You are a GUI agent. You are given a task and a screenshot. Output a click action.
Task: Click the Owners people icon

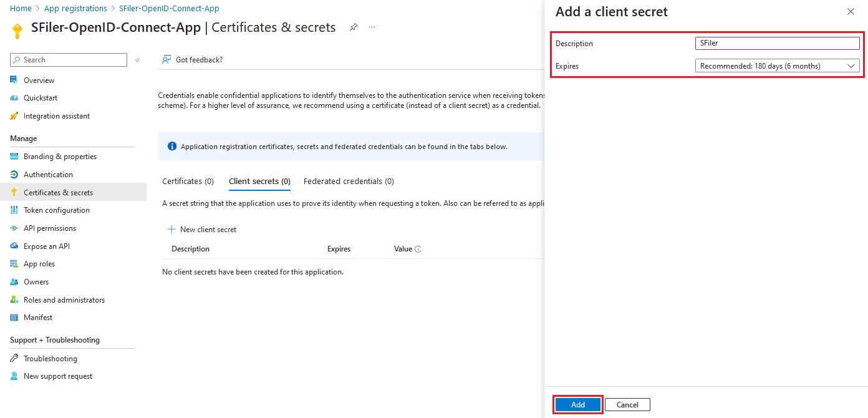click(x=14, y=282)
